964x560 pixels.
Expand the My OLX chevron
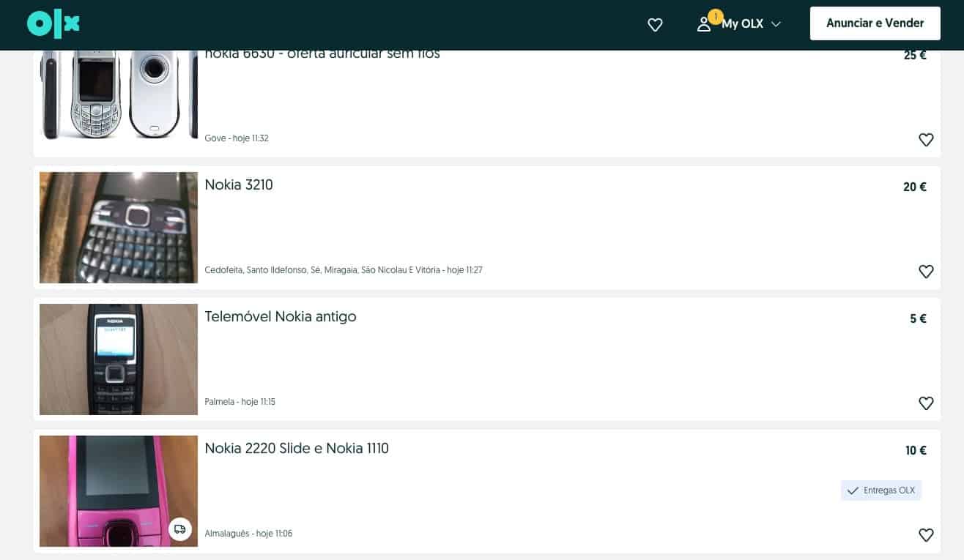(776, 24)
